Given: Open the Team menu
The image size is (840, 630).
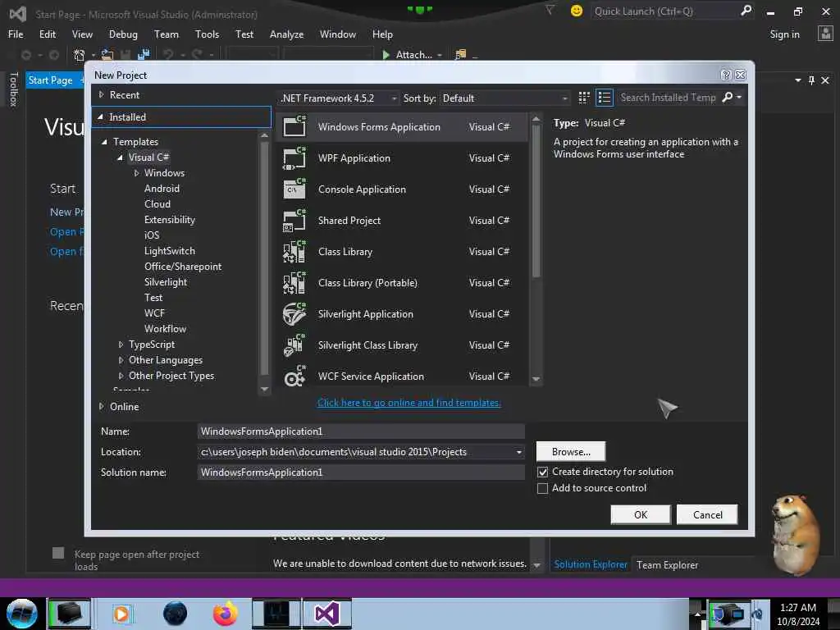Looking at the screenshot, I should [167, 34].
